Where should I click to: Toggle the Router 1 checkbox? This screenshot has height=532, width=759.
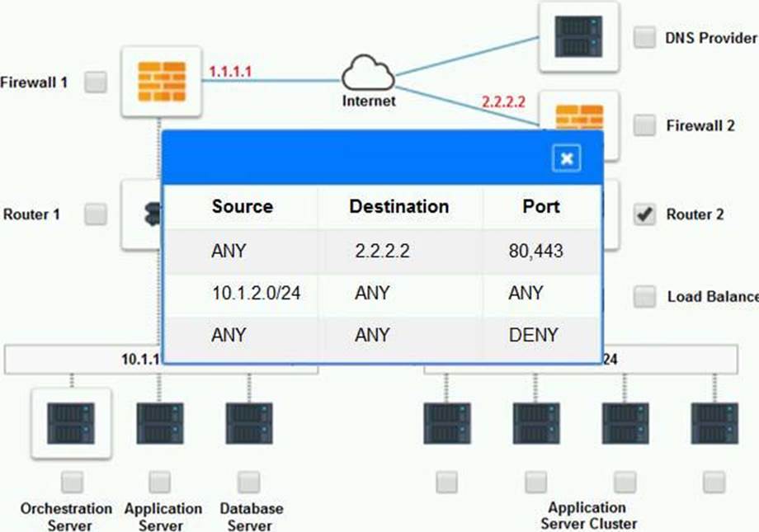[96, 214]
